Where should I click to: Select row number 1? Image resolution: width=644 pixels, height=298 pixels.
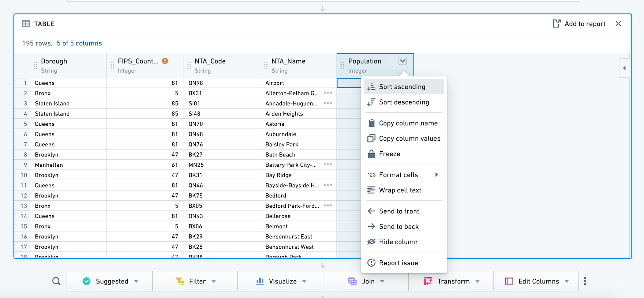[22, 83]
